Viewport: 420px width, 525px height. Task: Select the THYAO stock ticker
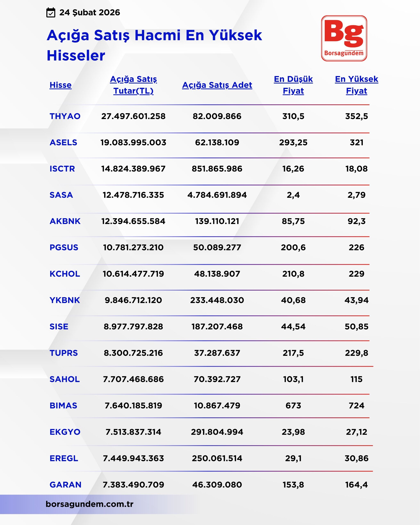coord(65,116)
